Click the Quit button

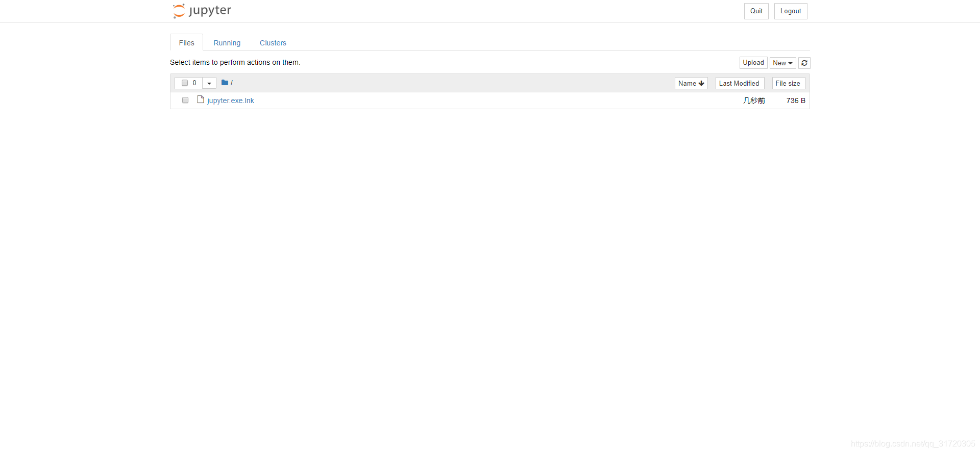756,11
